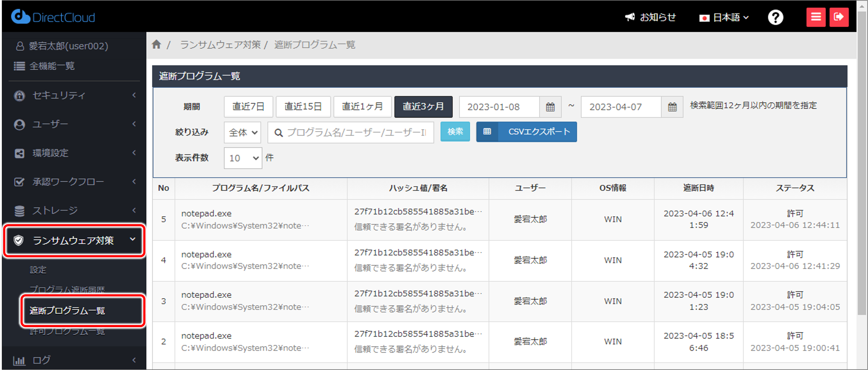Click the magnifier icon in search field

click(x=278, y=133)
